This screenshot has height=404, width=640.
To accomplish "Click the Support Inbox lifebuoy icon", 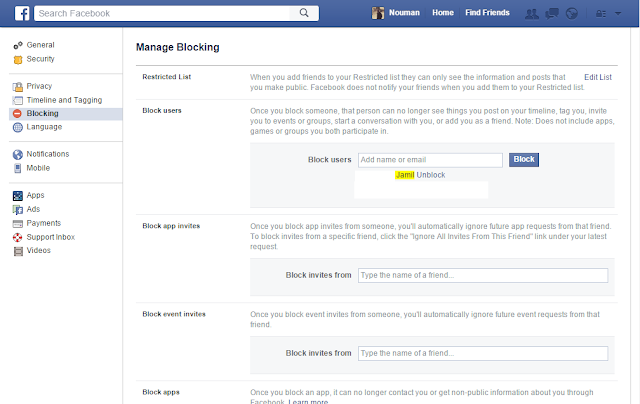I will 18,237.
